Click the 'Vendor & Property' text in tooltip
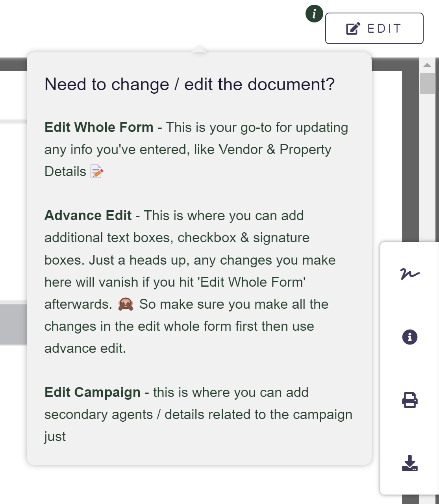The width and height of the screenshot is (439, 504). point(275,150)
